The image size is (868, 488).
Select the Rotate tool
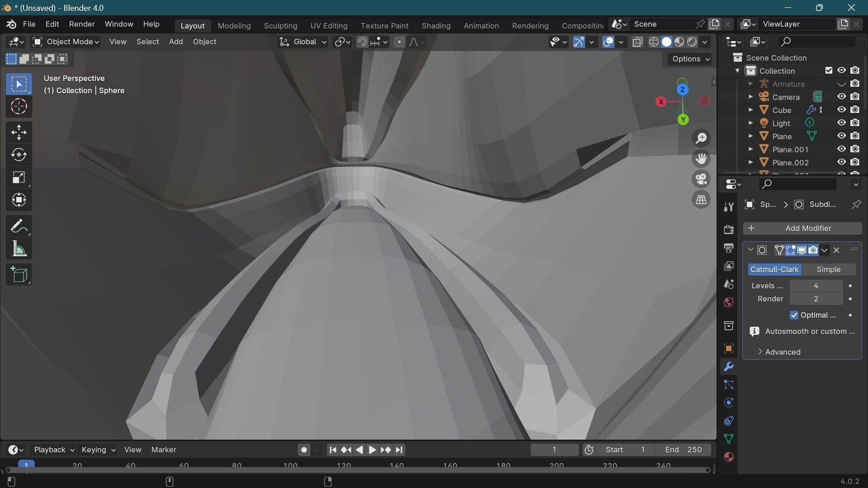19,155
